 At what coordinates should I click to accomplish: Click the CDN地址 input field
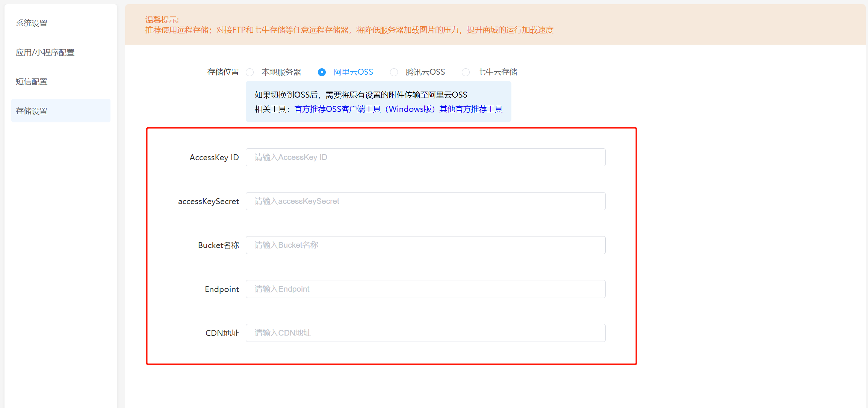(x=425, y=333)
